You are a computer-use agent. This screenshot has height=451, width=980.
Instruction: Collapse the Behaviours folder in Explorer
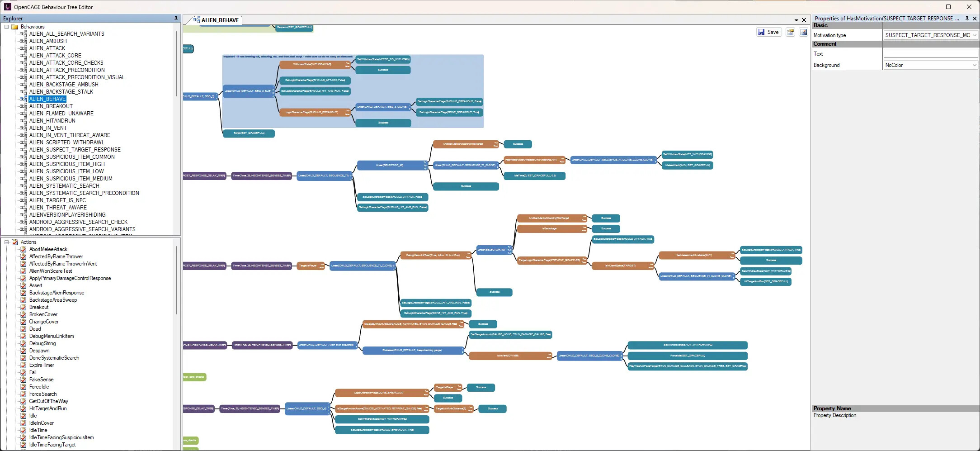tap(7, 27)
